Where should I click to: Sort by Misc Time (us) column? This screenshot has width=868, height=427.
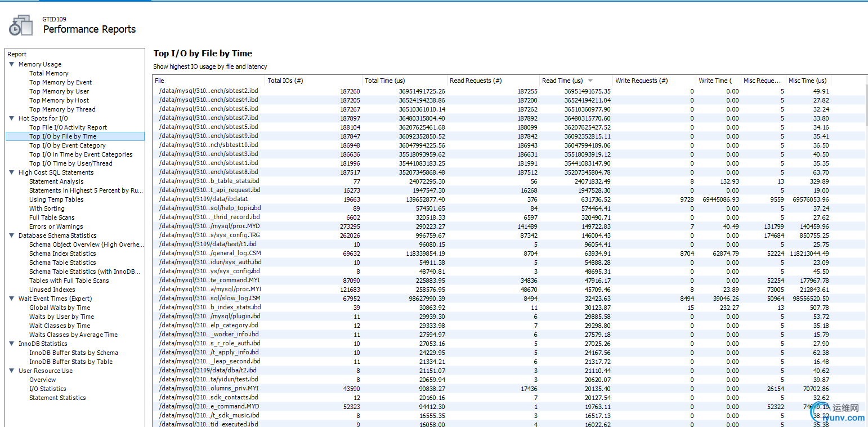tap(808, 81)
